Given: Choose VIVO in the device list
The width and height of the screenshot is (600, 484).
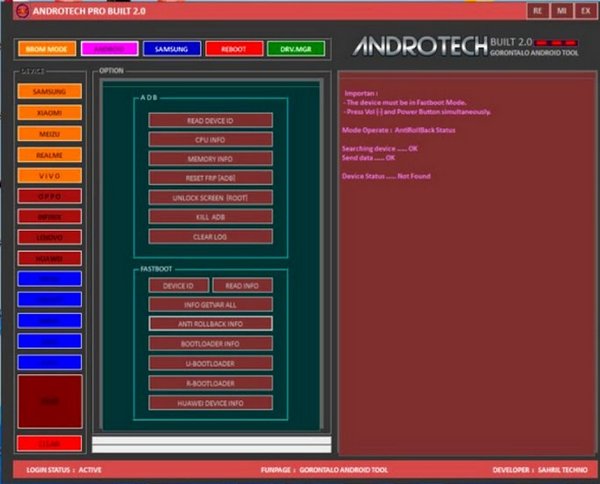Looking at the screenshot, I should point(49,175).
